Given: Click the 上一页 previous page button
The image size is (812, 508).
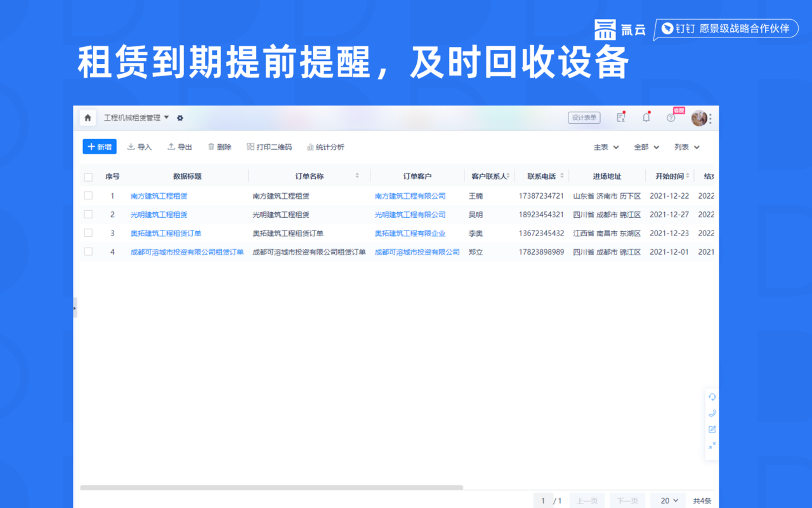Looking at the screenshot, I should click(587, 500).
